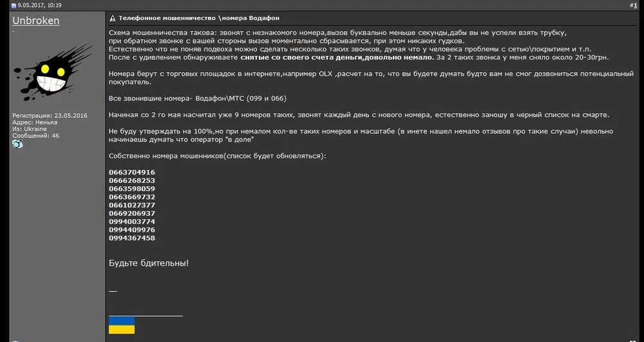Click the phone number 0994367458

[132, 238]
